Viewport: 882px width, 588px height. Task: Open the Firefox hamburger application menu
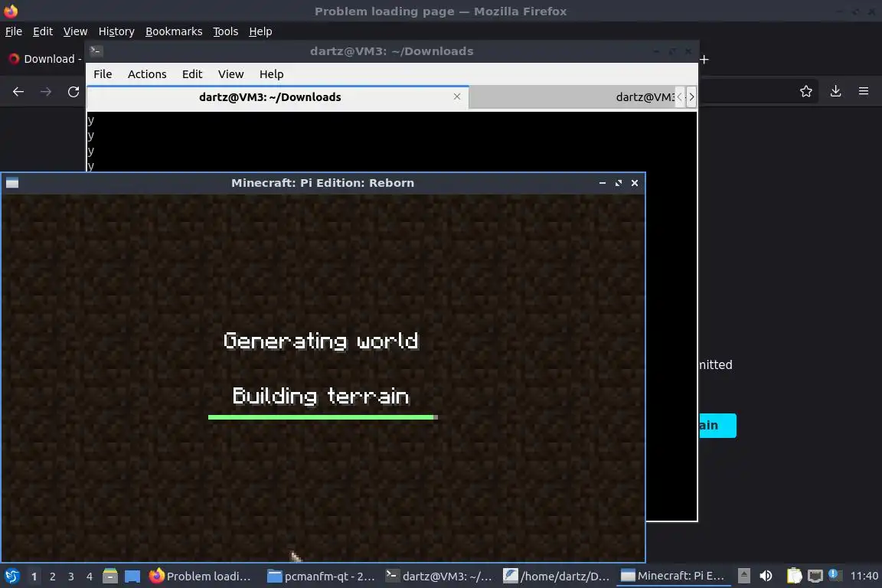click(x=864, y=91)
